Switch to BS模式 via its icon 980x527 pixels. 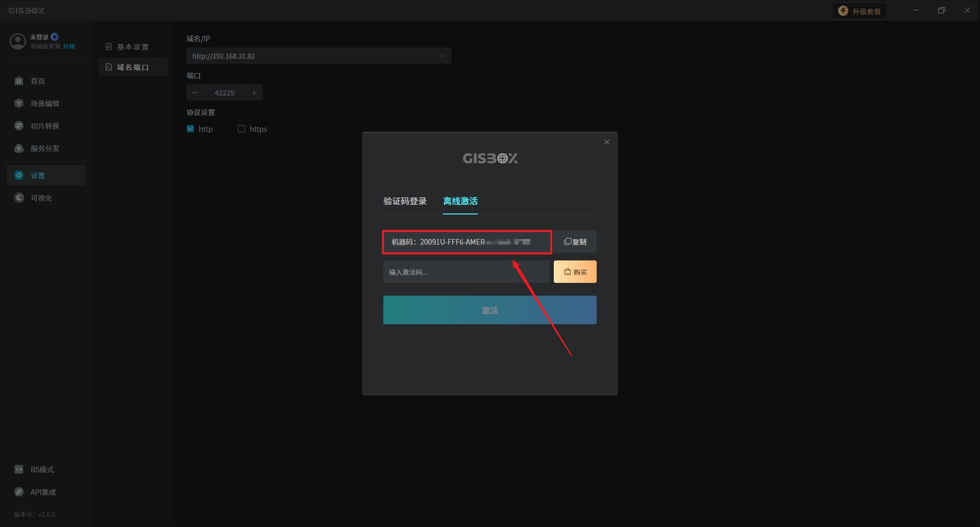pos(19,469)
